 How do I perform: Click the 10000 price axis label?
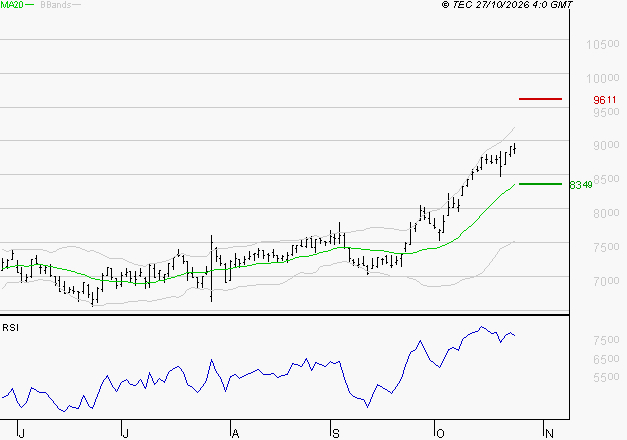point(603,78)
